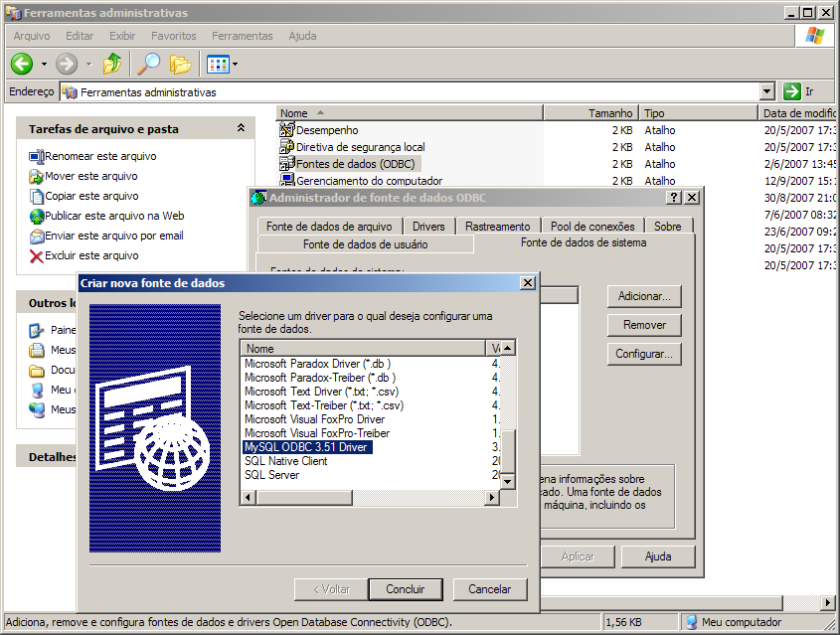Click the grayed Forward arrow button

pos(67,64)
